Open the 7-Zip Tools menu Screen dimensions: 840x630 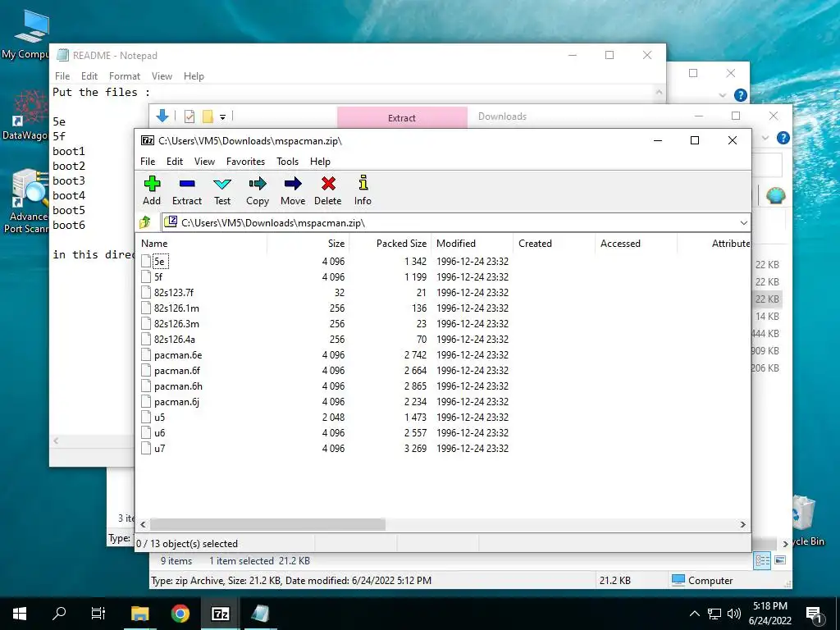(x=288, y=162)
